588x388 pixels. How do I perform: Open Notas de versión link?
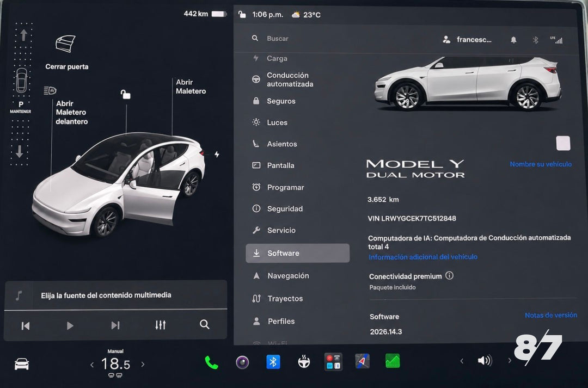550,315
